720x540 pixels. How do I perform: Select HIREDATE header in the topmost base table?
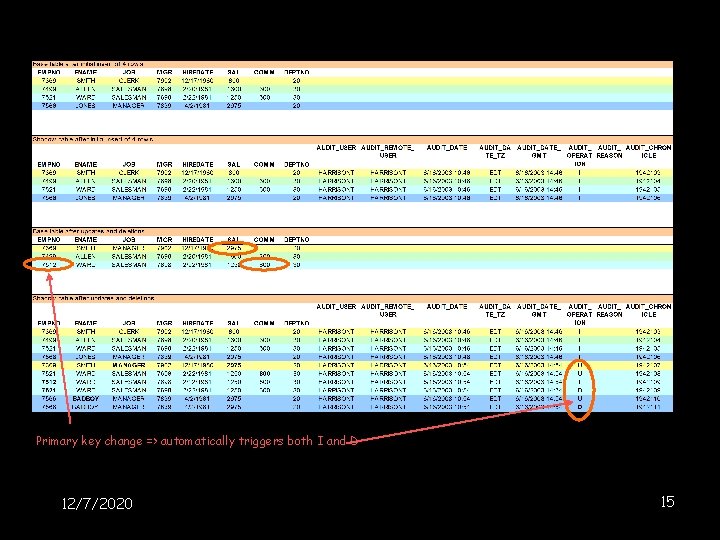coord(198,73)
